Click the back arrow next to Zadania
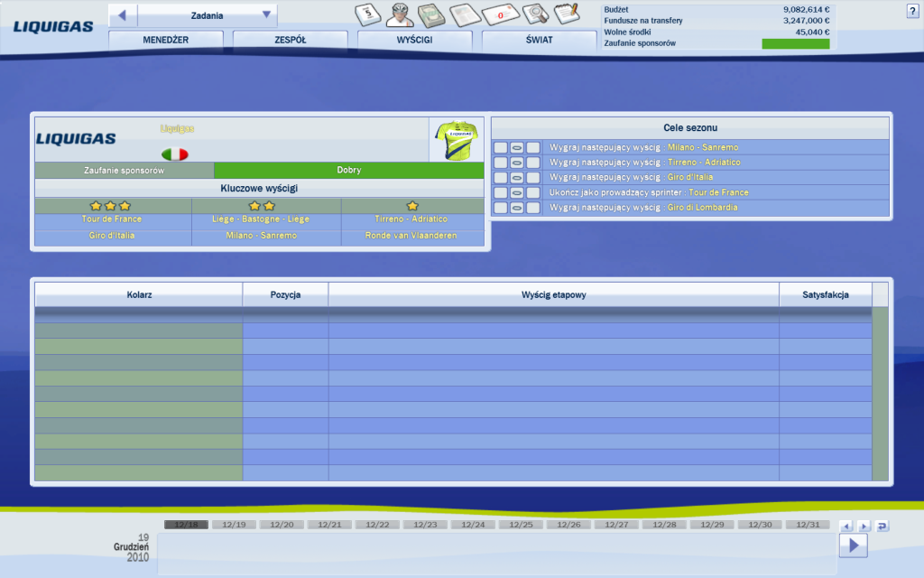 coord(123,15)
